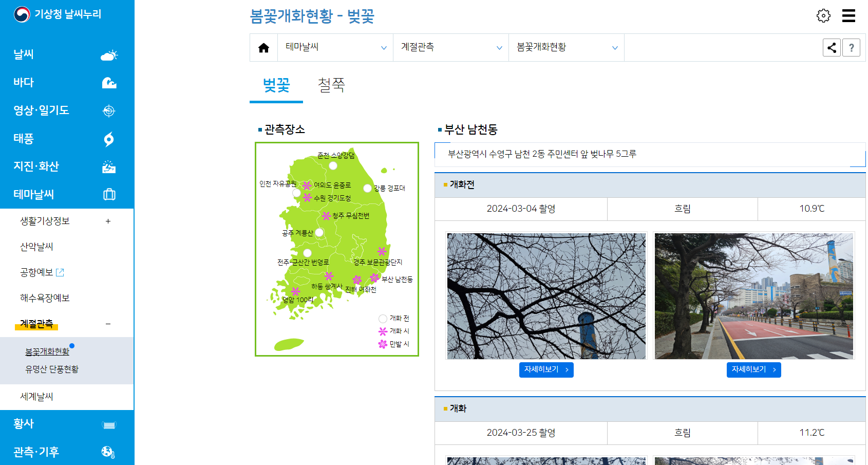Open the 황사 sidebar menu
Viewport: 868px width, 465px height.
tap(67, 424)
